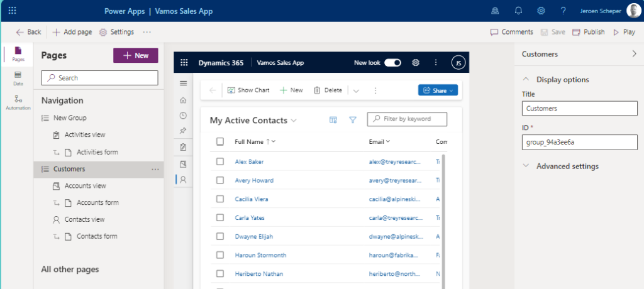Open Accounts icon in preview sidebar

tap(184, 164)
